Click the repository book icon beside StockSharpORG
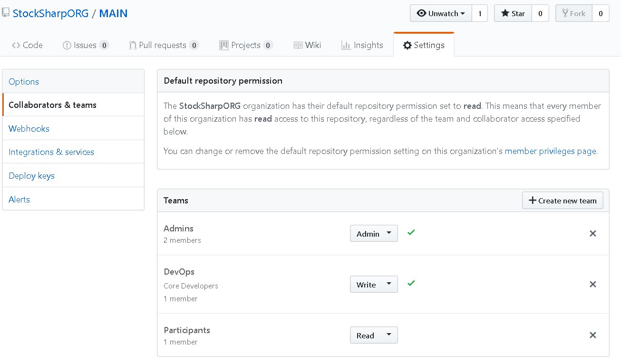The height and width of the screenshot is (364, 621). pos(6,13)
